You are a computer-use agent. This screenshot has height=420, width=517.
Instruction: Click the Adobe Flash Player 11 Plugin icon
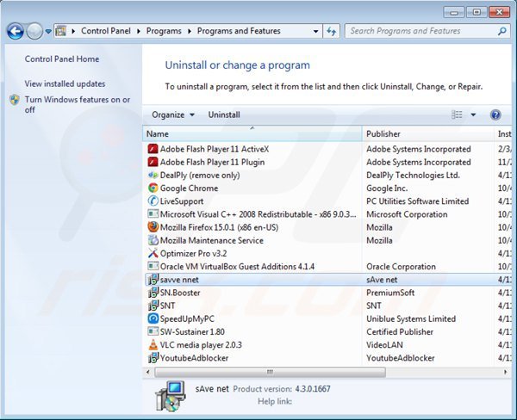tap(153, 162)
